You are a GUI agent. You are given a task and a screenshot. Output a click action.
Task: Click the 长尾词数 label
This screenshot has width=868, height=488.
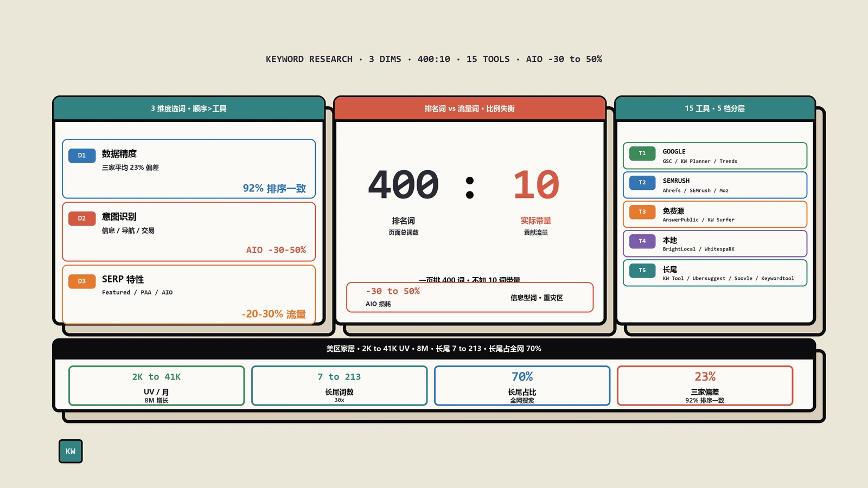(x=340, y=392)
